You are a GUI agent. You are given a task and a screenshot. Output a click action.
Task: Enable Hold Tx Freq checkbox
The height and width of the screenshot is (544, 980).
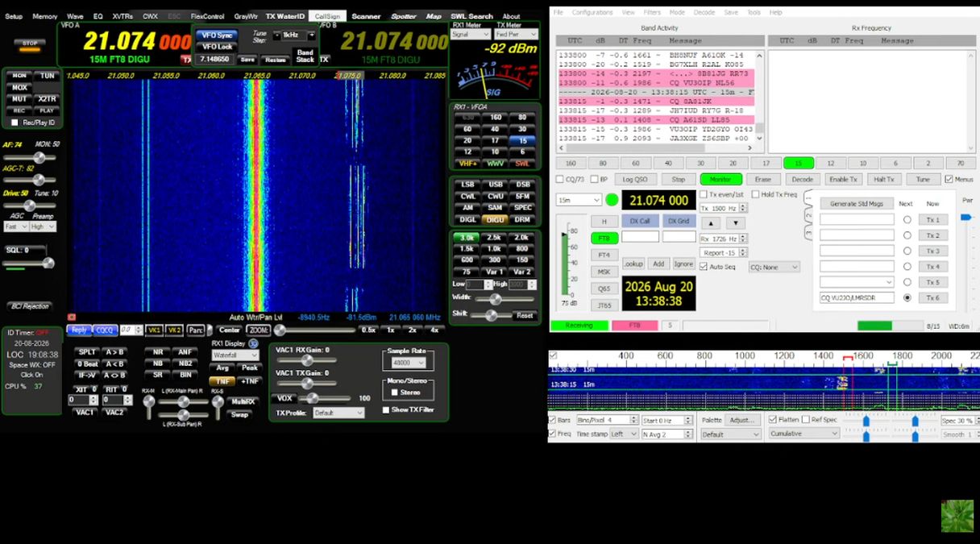click(755, 194)
